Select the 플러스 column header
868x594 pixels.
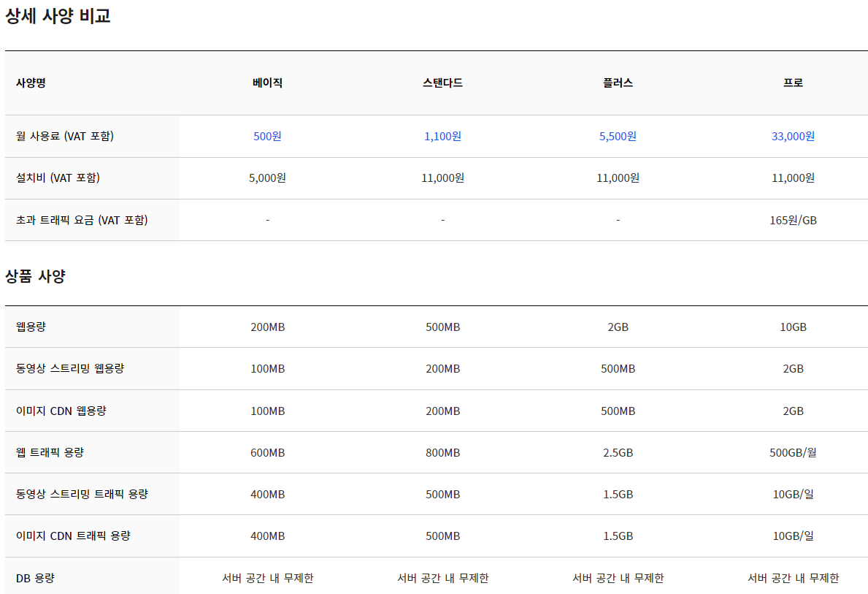tap(618, 83)
